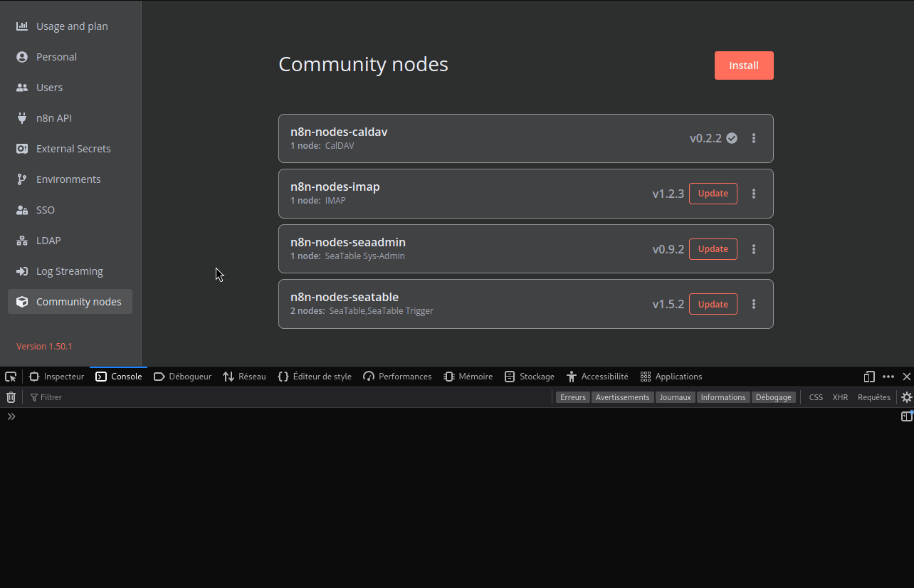Open options menu for n8n-nodes-seatable
The height and width of the screenshot is (588, 914).
[754, 304]
